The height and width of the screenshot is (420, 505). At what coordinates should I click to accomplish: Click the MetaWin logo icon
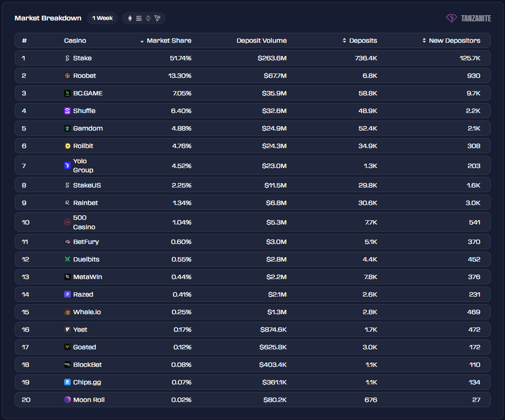[x=67, y=277]
